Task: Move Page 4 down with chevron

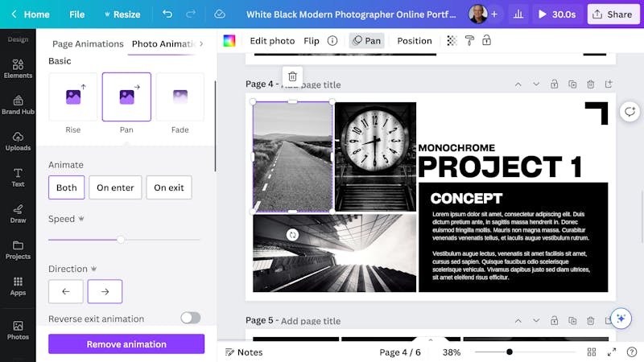Action: (x=536, y=84)
